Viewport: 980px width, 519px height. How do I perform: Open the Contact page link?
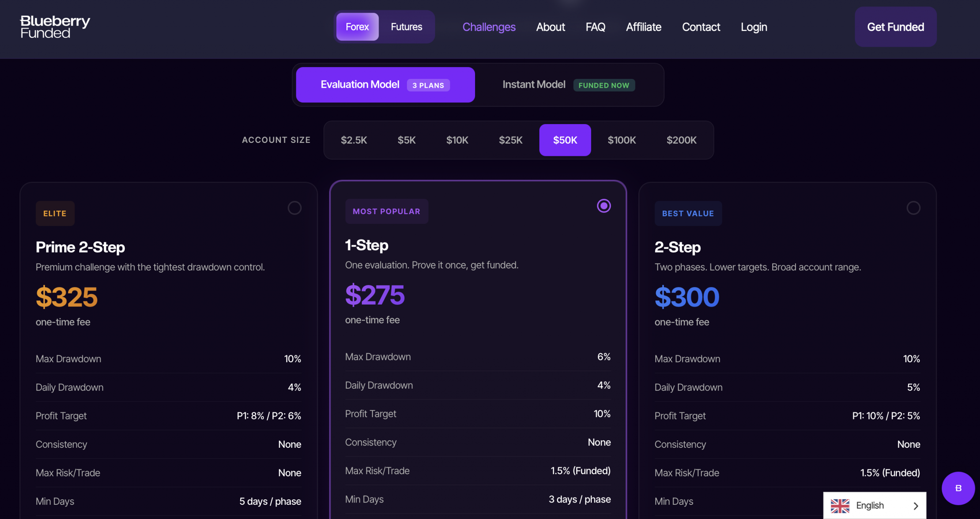tap(701, 27)
